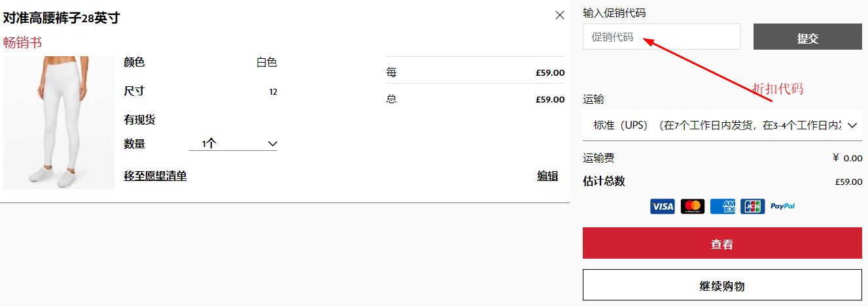868x307 pixels.
Task: Click the American Express icon
Action: pyautogui.click(x=723, y=206)
